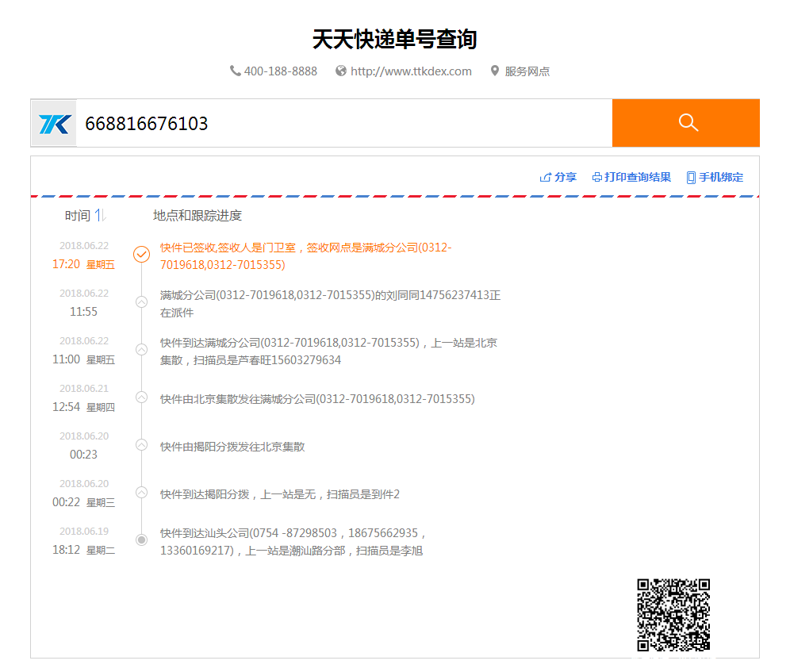Click the orange checkmark signed-status icon
The height and width of the screenshot is (672, 790).
(x=141, y=254)
